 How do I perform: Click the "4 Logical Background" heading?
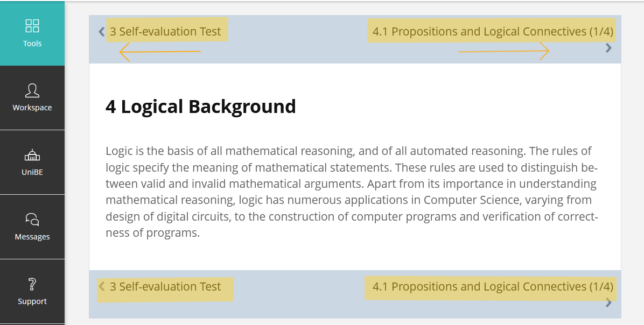click(200, 107)
